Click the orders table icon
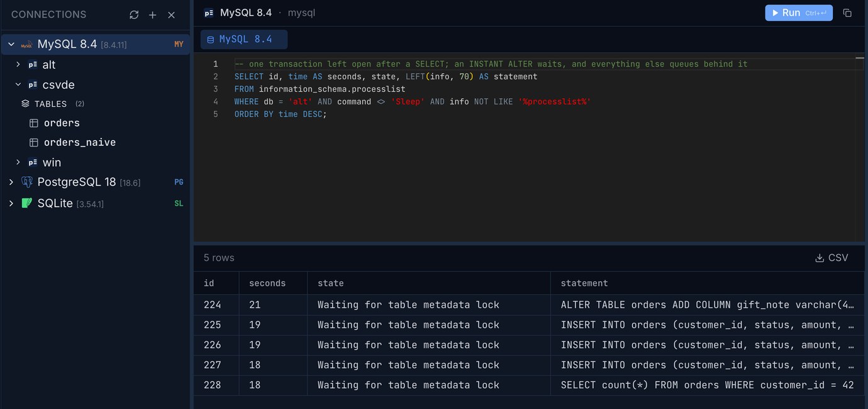Viewport: 868px width, 409px height. coord(34,123)
